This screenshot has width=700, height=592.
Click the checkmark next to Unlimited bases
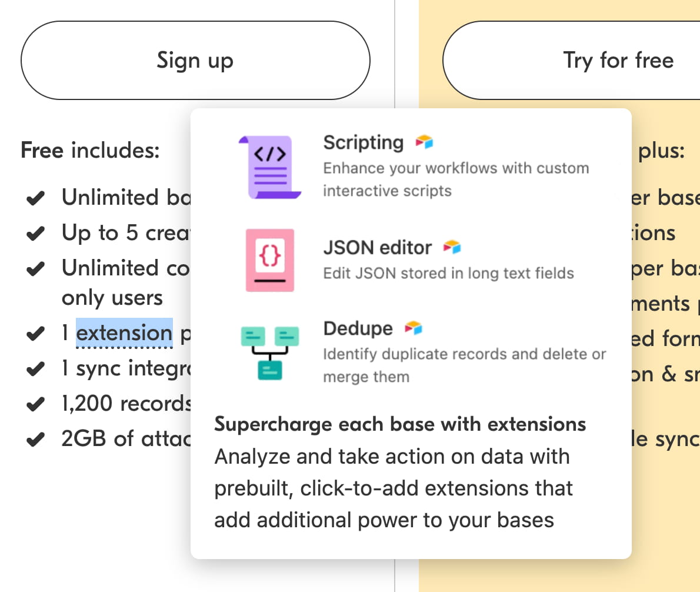pyautogui.click(x=36, y=199)
